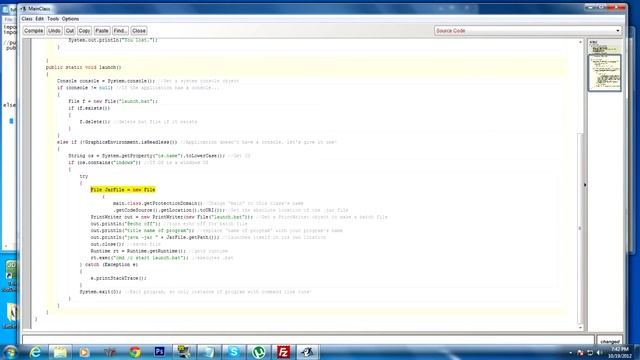Open uTorrent from the taskbar

tap(258, 352)
